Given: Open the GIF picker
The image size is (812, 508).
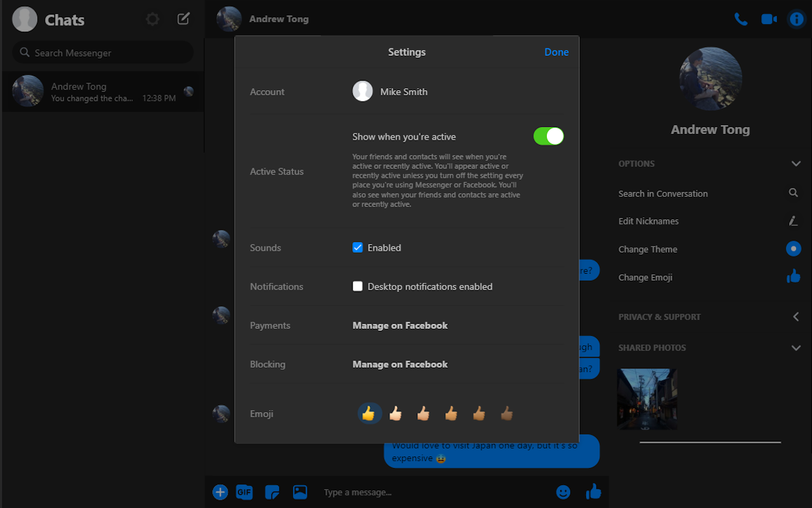Looking at the screenshot, I should (x=244, y=492).
